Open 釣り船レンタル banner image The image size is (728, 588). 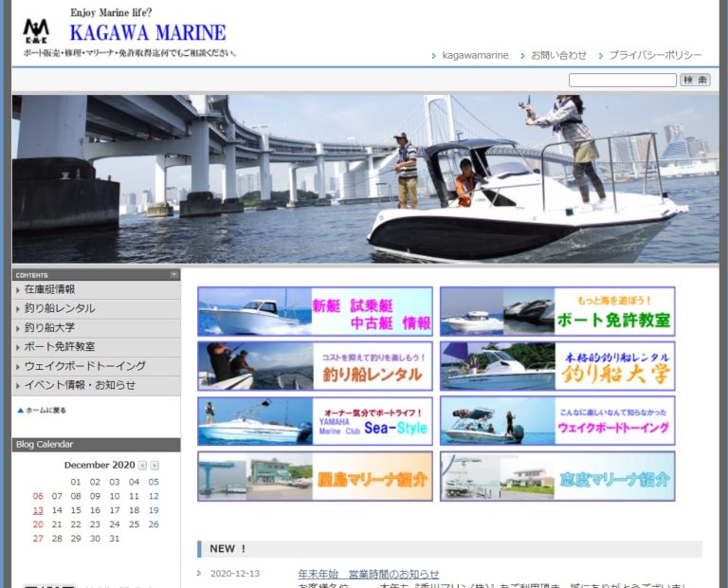tap(316, 366)
